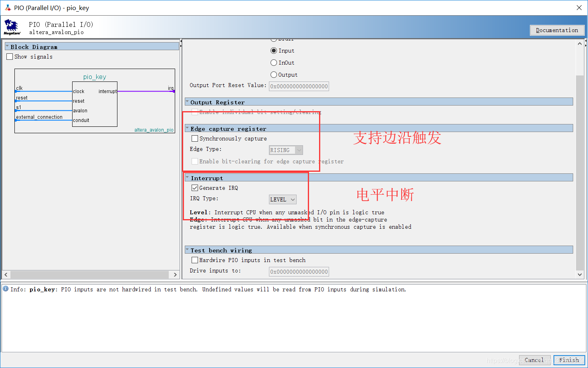Click the info icon in message panel
The width and height of the screenshot is (588, 368).
click(x=6, y=289)
